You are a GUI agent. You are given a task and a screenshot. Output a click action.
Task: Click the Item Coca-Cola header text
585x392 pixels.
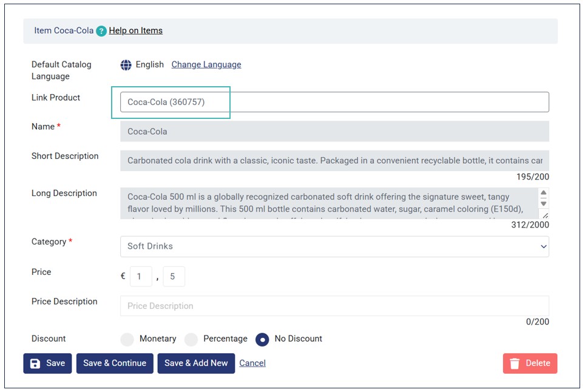pos(64,30)
